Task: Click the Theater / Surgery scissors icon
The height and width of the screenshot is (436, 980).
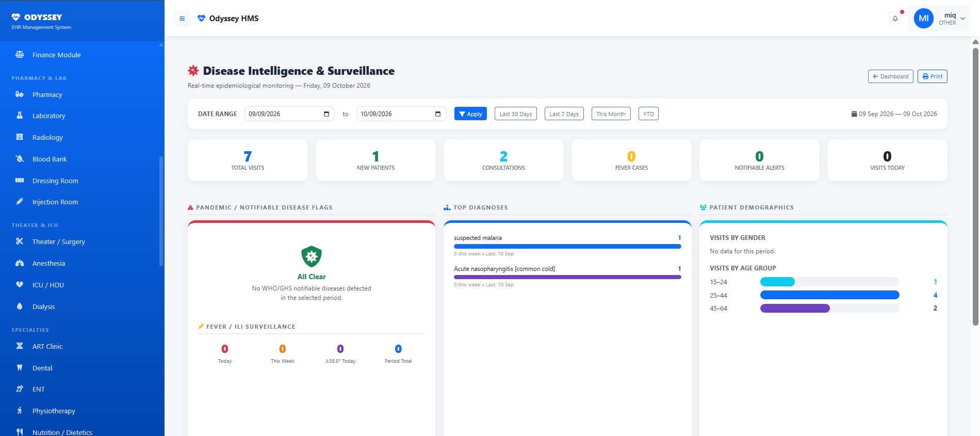Action: (20, 241)
